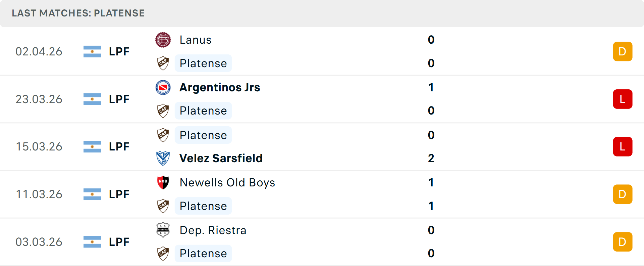Image resolution: width=644 pixels, height=266 pixels.
Task: Click Argentina flag beside the 15.03.26 match
Action: coord(92,147)
